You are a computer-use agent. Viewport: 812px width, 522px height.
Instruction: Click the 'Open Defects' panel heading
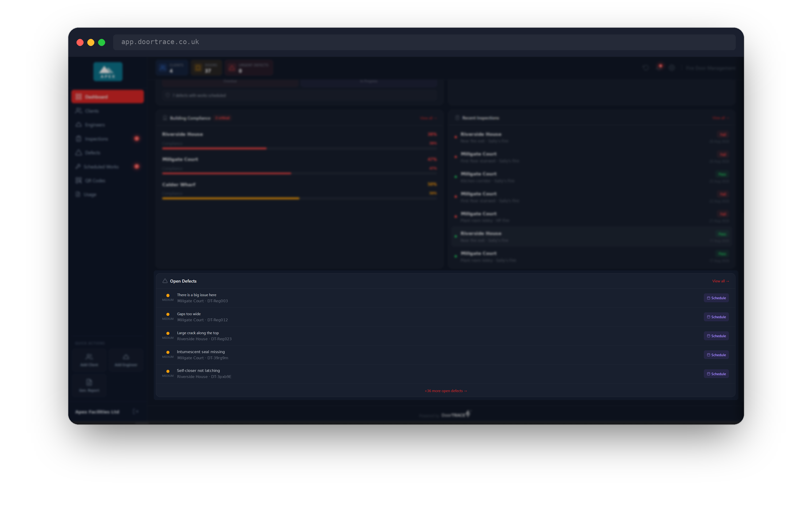tap(183, 281)
